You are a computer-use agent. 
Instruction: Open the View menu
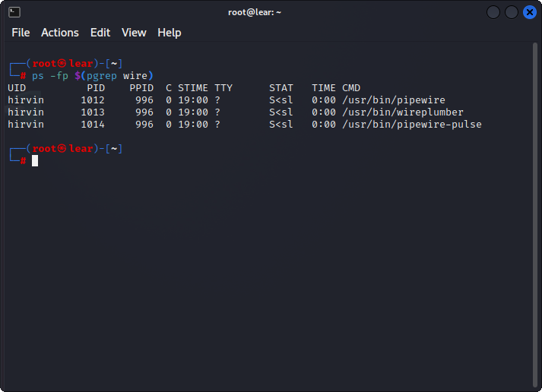click(x=134, y=33)
